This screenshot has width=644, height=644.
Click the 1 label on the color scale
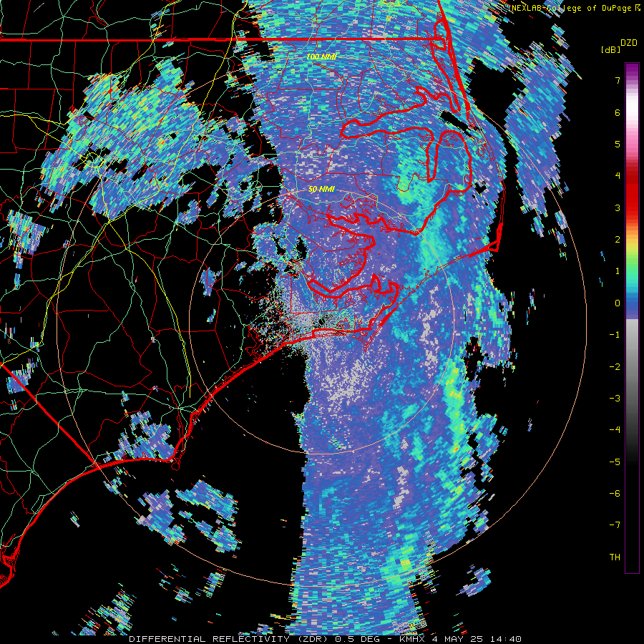[x=618, y=271]
